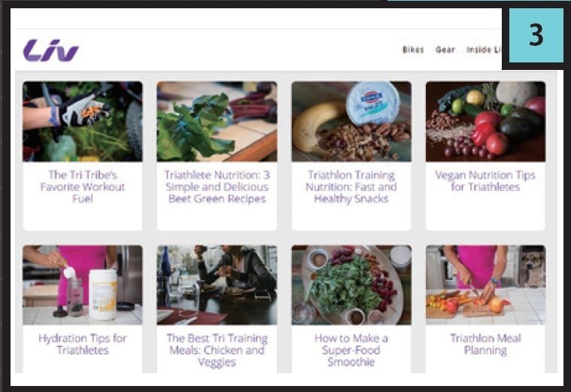The image size is (571, 392).
Task: Open the Inside Liv menu item
Action: click(x=484, y=50)
